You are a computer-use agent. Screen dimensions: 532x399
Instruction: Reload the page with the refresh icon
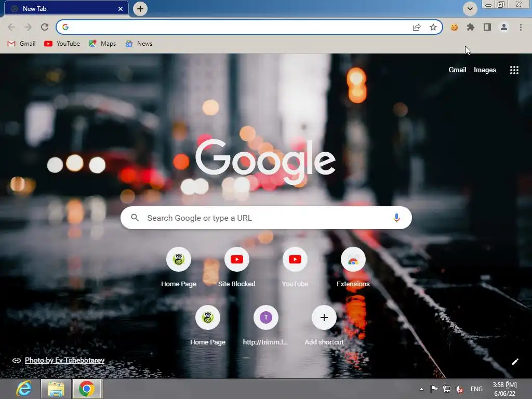point(45,27)
